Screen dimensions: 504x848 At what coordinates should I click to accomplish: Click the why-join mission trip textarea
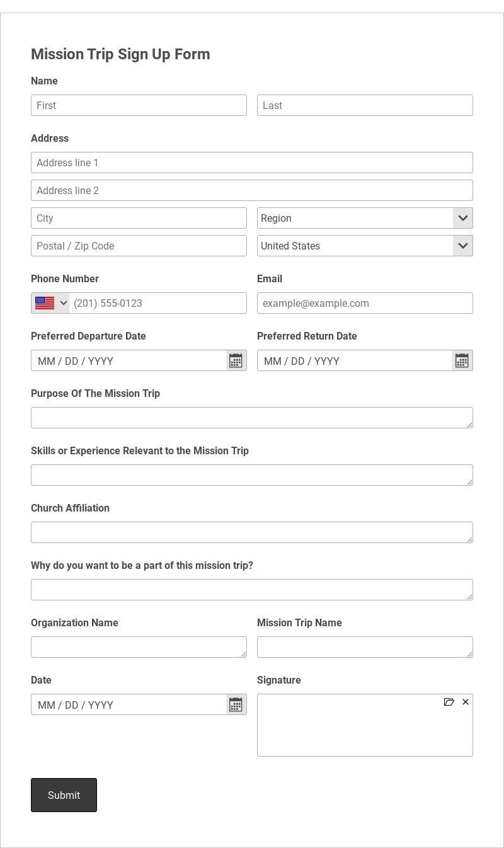pyautogui.click(x=252, y=590)
